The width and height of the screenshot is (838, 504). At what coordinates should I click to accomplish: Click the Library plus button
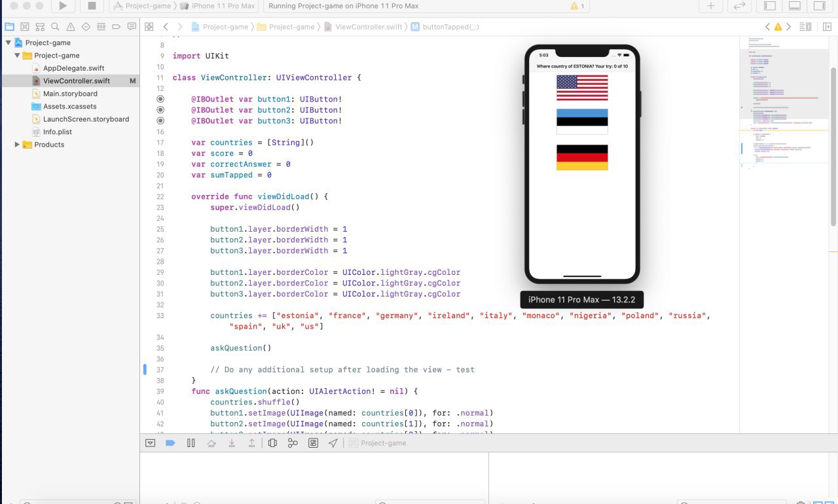711,6
